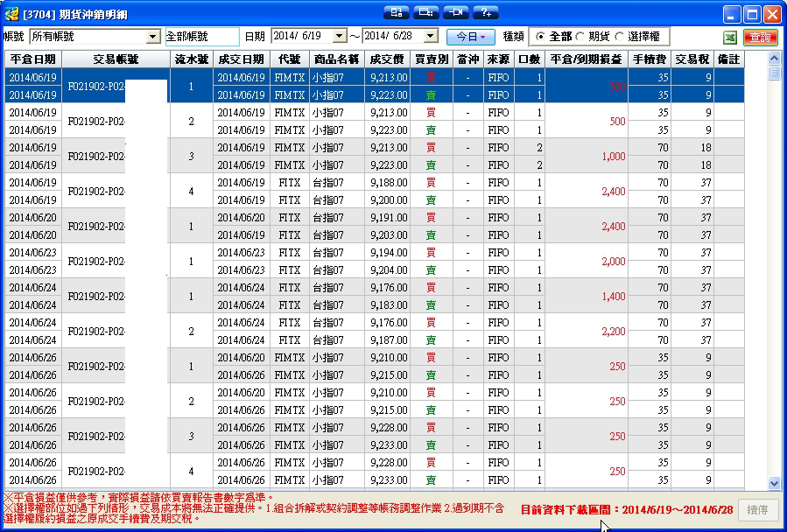Click the 查詢 query button
Screen dimensions: 787x532
pyautogui.click(x=761, y=37)
